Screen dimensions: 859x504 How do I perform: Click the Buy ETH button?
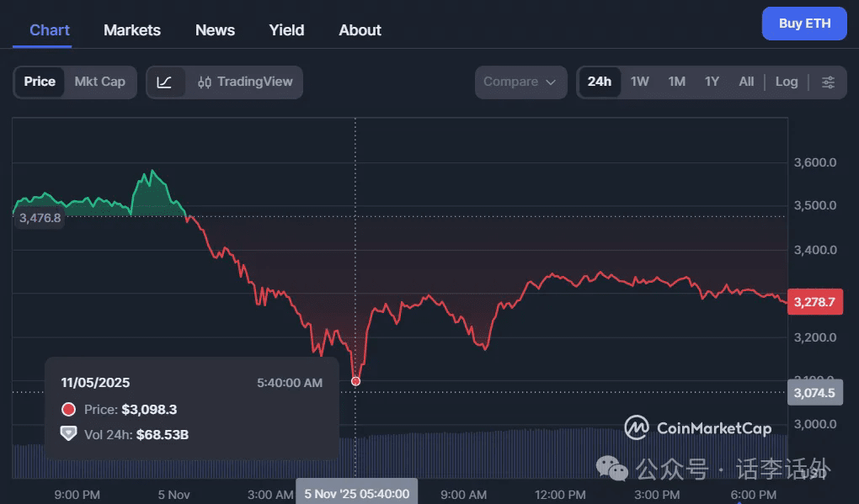pos(804,24)
